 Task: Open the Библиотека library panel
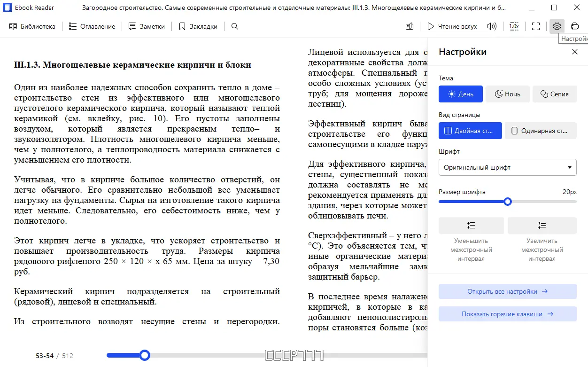click(32, 26)
